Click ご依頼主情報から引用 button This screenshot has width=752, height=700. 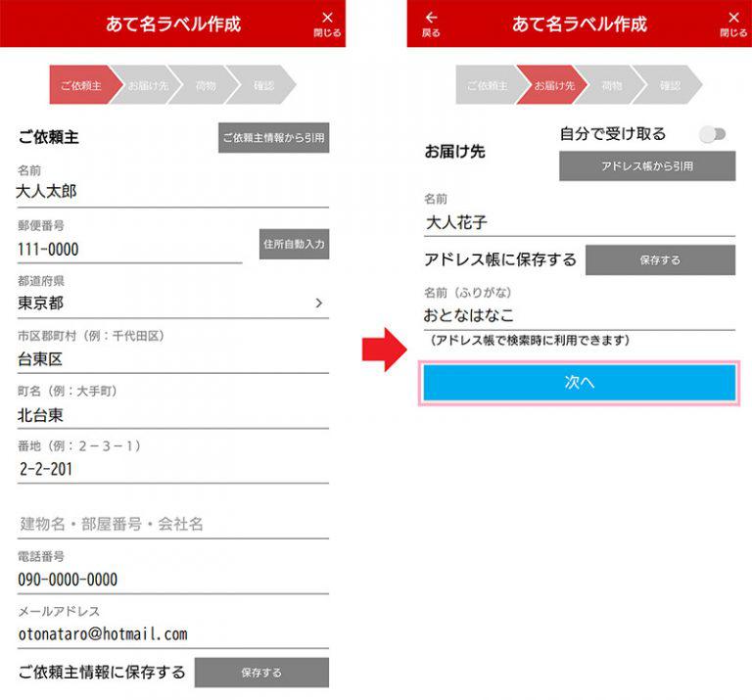tap(274, 138)
